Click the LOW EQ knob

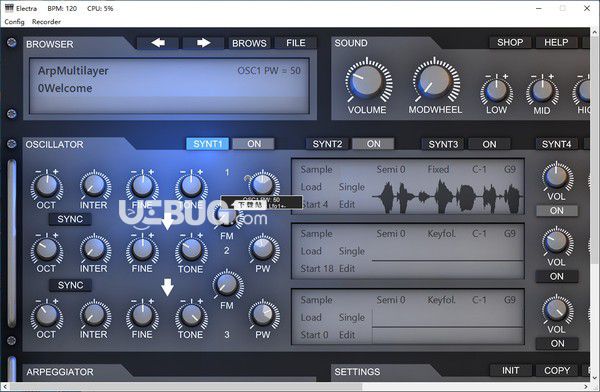pos(496,91)
